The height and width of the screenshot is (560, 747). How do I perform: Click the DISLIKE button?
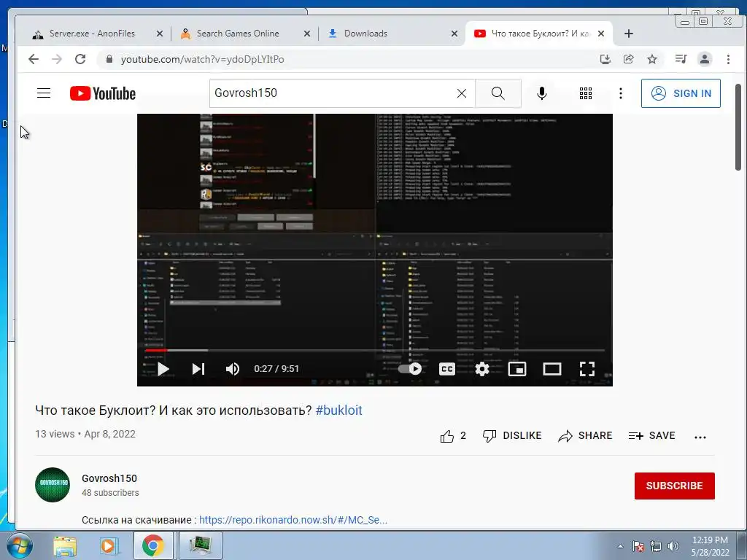click(x=512, y=436)
